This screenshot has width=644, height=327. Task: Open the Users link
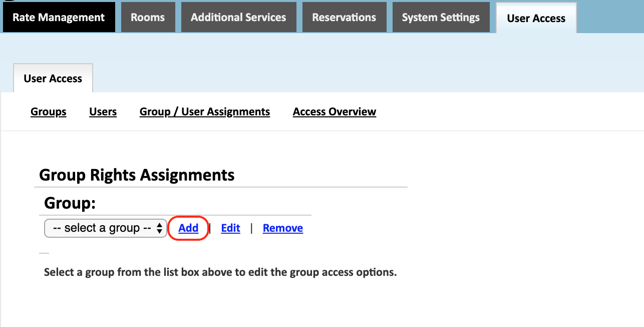[x=103, y=112]
